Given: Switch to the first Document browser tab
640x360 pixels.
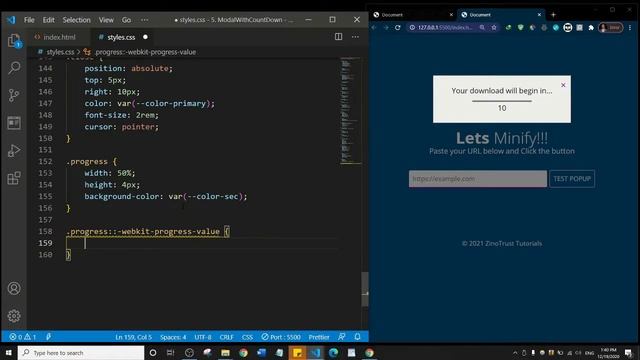Looking at the screenshot, I should pyautogui.click(x=412, y=15).
